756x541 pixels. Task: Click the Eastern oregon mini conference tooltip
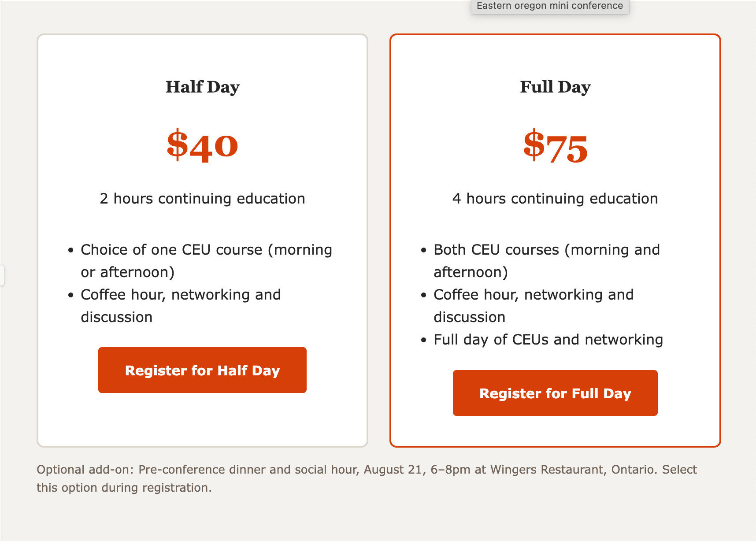pos(550,6)
